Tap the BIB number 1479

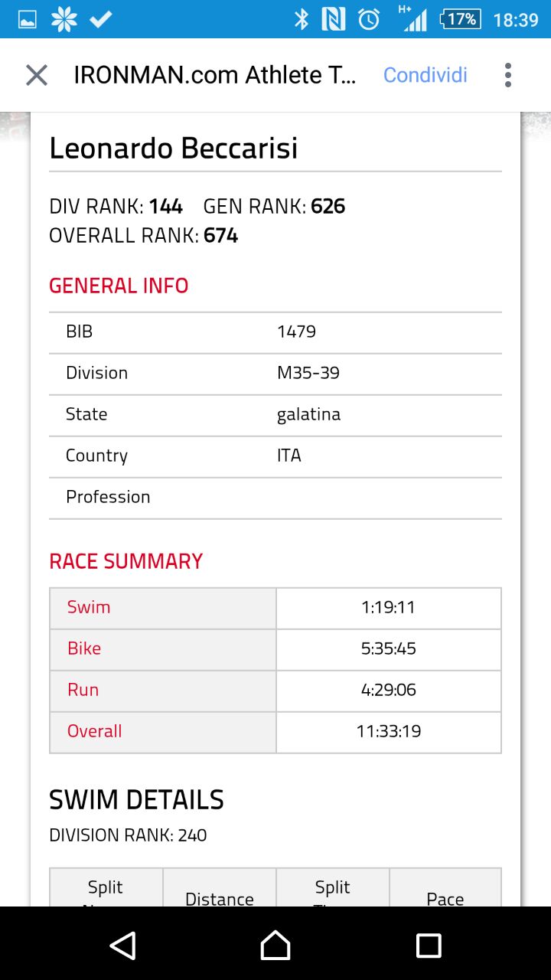click(296, 332)
